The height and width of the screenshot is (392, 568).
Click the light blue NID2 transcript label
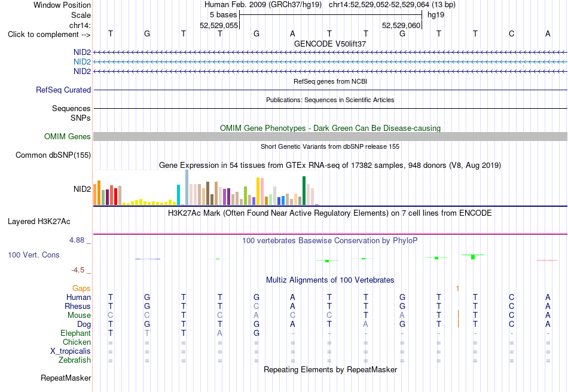[x=82, y=62]
